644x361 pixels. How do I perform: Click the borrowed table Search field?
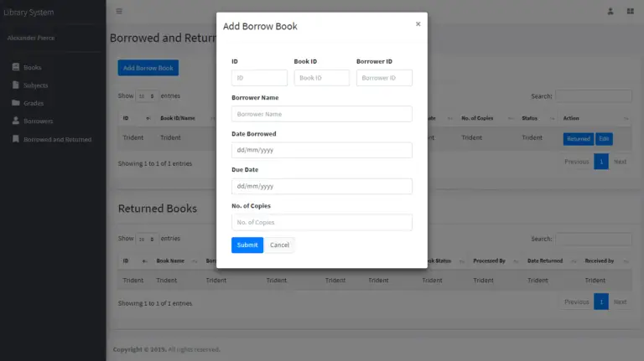(594, 96)
